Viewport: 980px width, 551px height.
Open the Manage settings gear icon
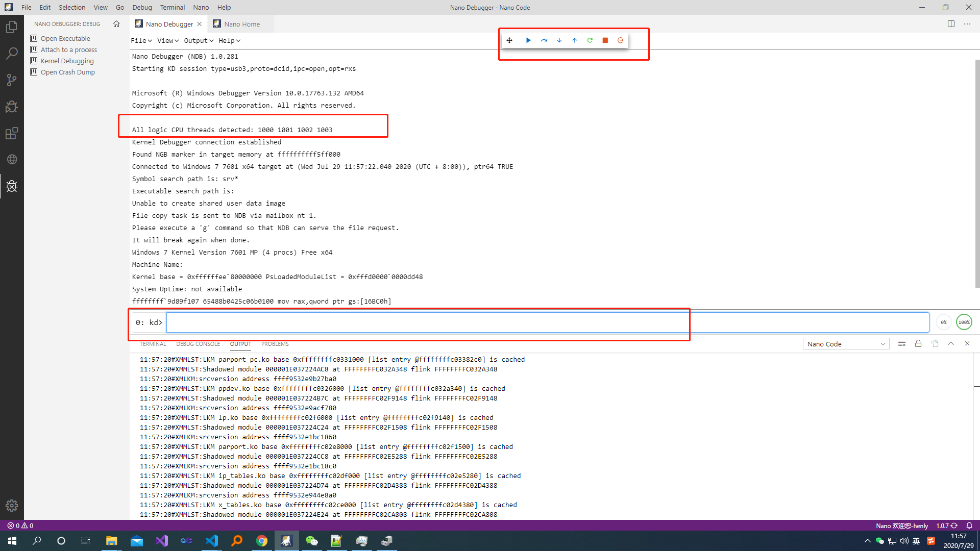tap(12, 506)
